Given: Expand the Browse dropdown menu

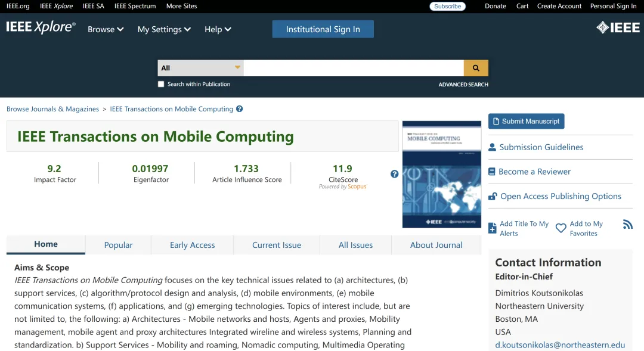Looking at the screenshot, I should click(x=106, y=30).
